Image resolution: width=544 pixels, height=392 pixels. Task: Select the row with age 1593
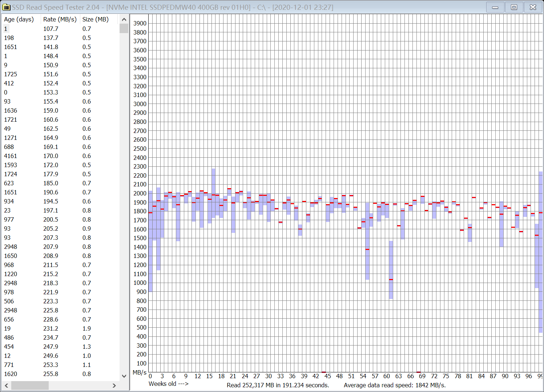61,165
